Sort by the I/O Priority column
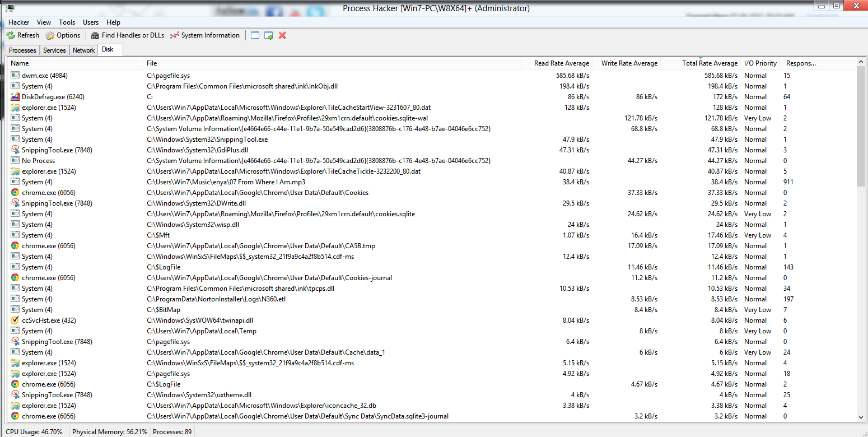Viewport: 868px width, 437px height. click(x=760, y=63)
